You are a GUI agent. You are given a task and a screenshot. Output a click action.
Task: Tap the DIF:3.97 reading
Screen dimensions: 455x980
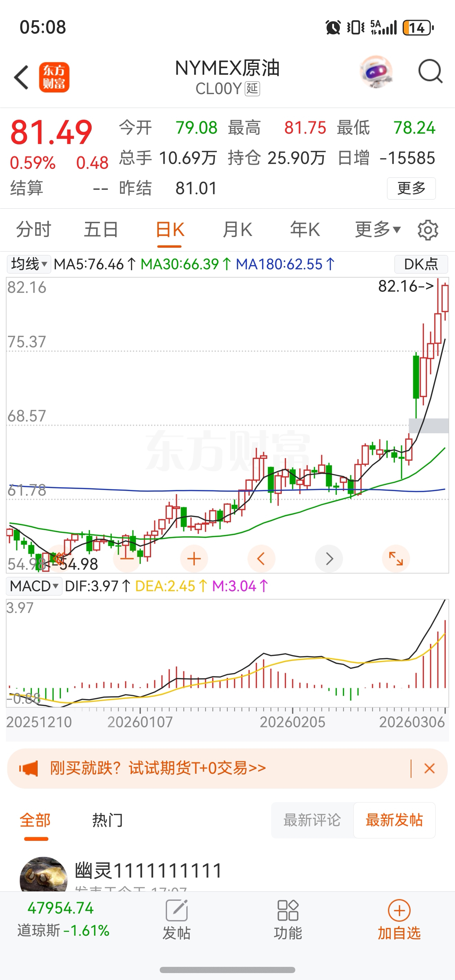click(x=98, y=586)
